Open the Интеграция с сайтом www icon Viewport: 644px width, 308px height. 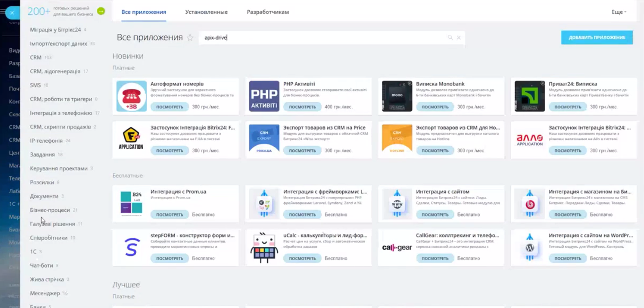pos(397,204)
